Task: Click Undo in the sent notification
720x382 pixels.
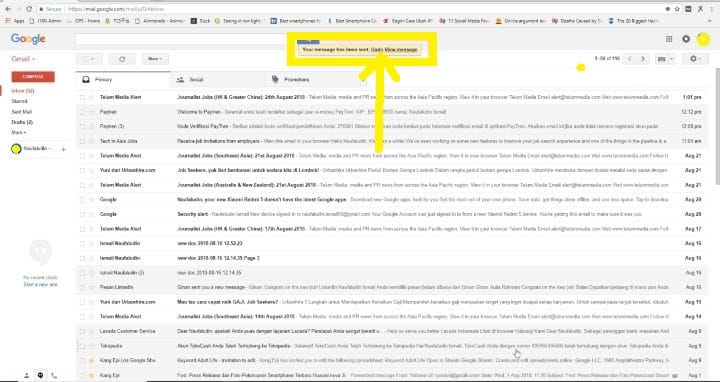Action: click(x=377, y=49)
